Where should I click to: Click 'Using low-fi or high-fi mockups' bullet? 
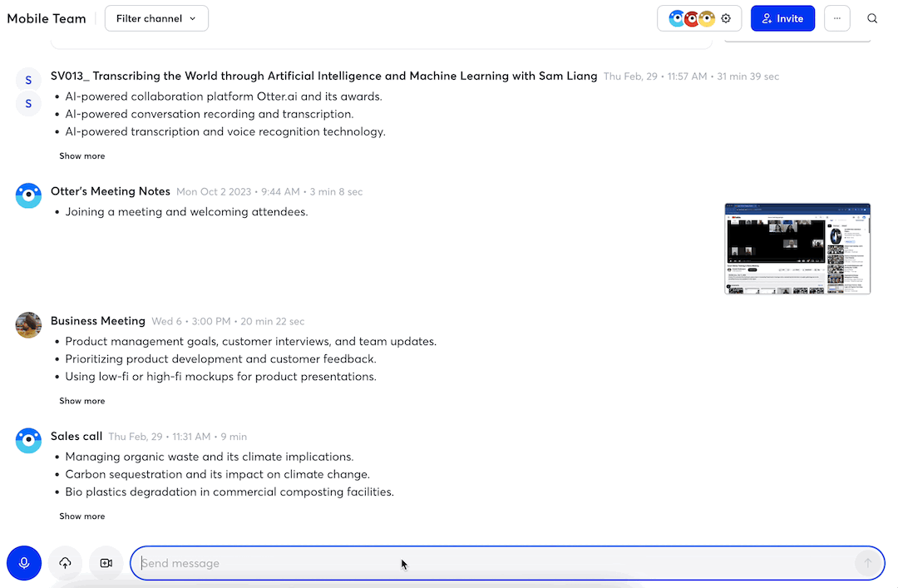[220, 377]
